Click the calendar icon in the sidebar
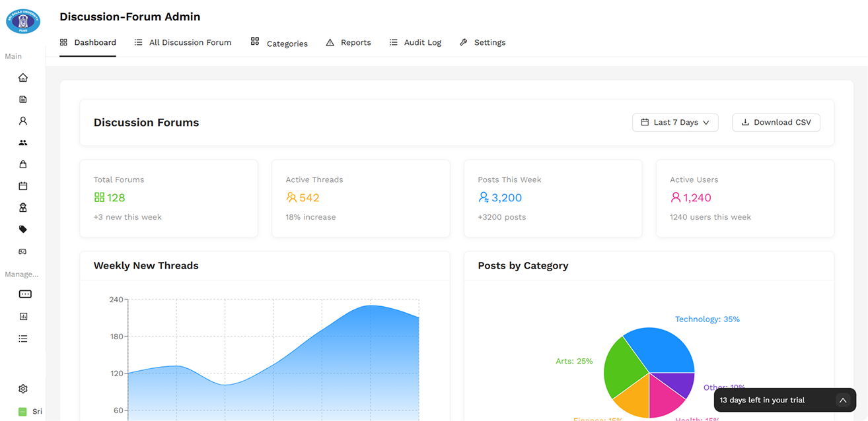Screen dimensions: 868x421 click(23, 186)
